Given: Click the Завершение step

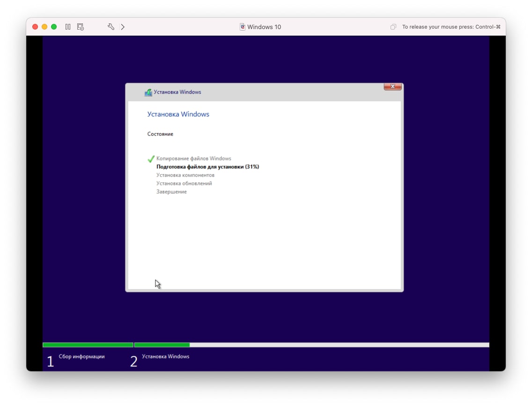Looking at the screenshot, I should pyautogui.click(x=171, y=192).
